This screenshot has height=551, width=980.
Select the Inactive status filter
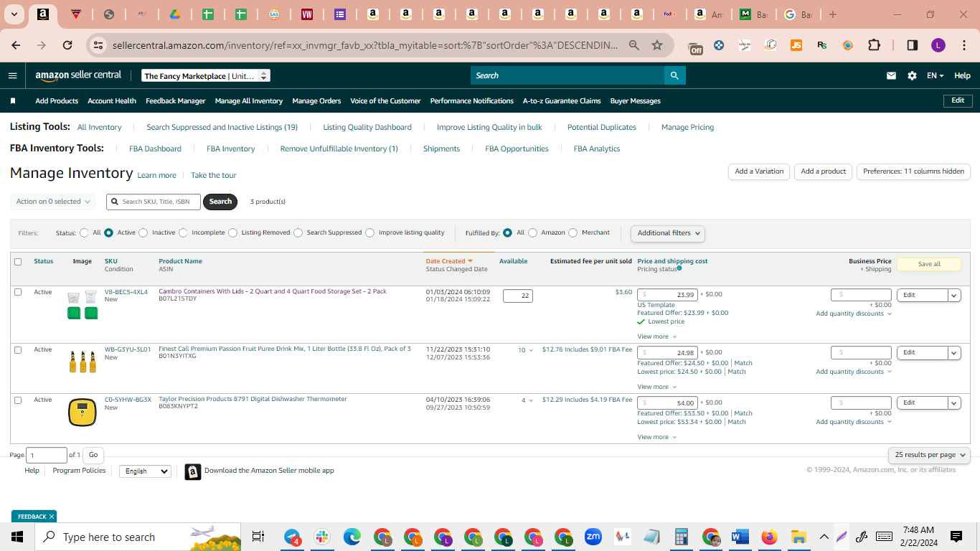coord(143,233)
